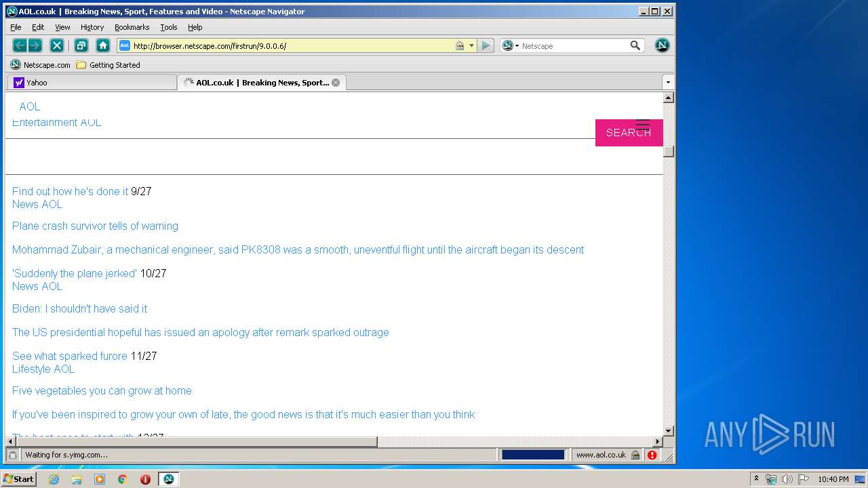This screenshot has width=868, height=488.
Task: Open Chrome from taskbar
Action: [122, 479]
